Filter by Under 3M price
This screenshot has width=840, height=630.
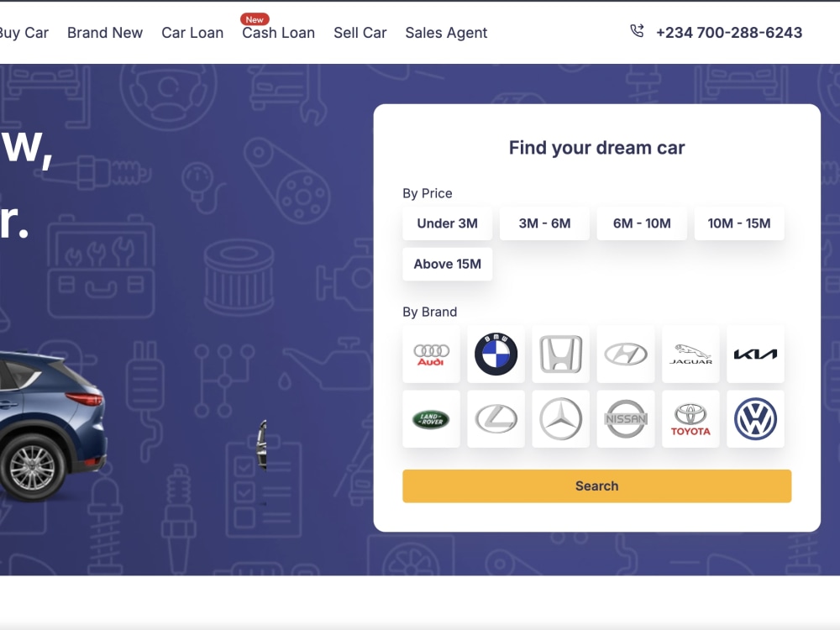tap(448, 223)
